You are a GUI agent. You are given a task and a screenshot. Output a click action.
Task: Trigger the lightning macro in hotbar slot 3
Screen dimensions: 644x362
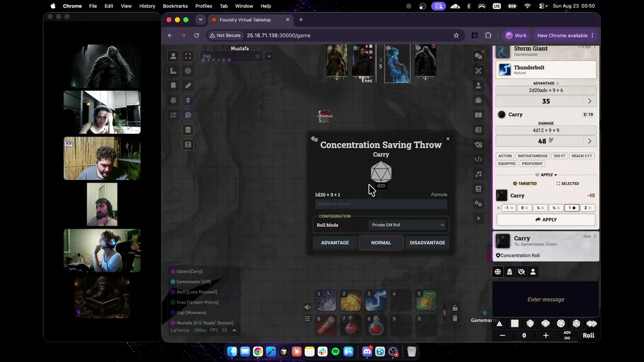pos(376,301)
